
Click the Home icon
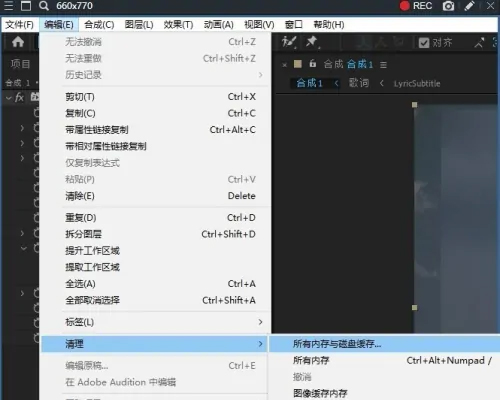click(18, 42)
